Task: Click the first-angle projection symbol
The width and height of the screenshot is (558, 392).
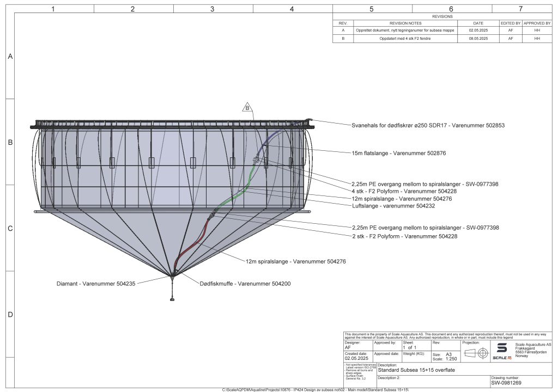Action: (476, 353)
